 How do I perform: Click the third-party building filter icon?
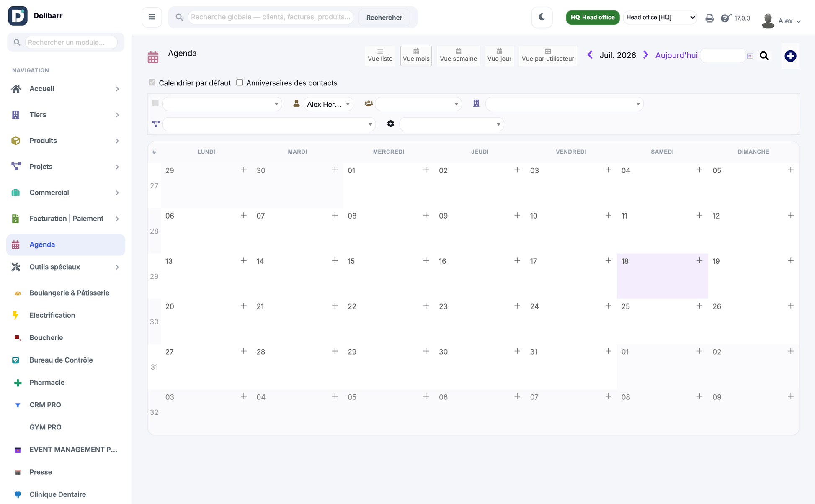click(x=476, y=103)
